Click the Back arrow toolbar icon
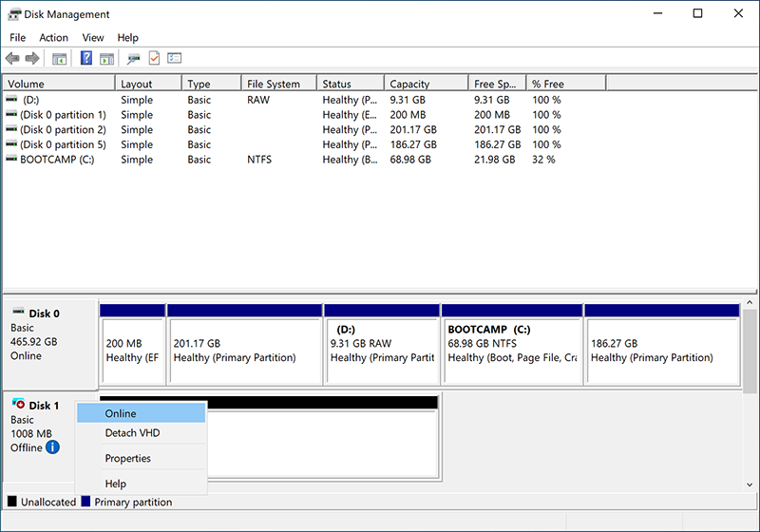760x532 pixels. pos(12,59)
